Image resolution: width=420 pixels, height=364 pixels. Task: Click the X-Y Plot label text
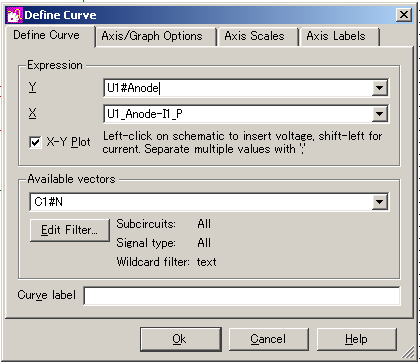click(x=68, y=142)
